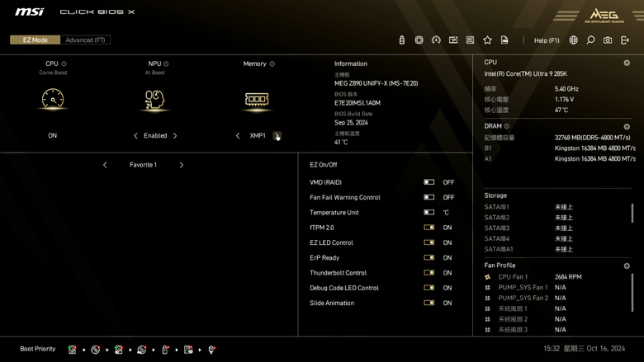This screenshot has height=362, width=644.
Task: Select the first hard disk boot icon
Action: [73, 350]
